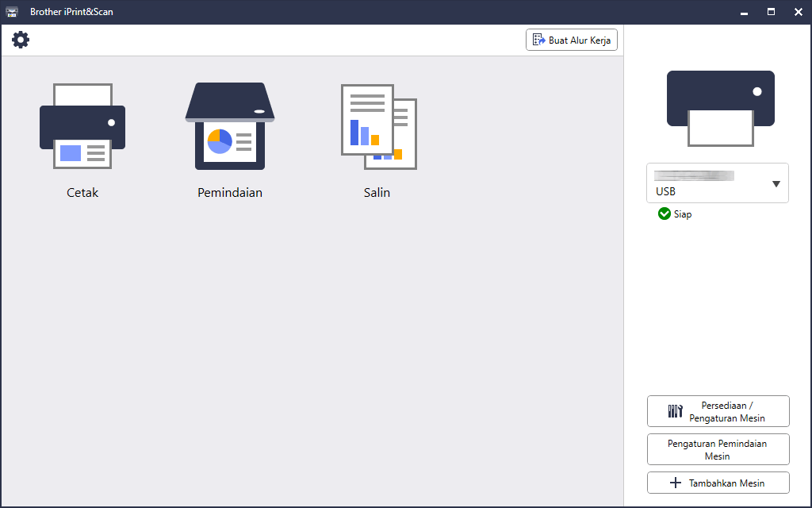Viewport: 812px width, 508px height.
Task: Click the large printer image in the machine panel
Action: [720, 108]
